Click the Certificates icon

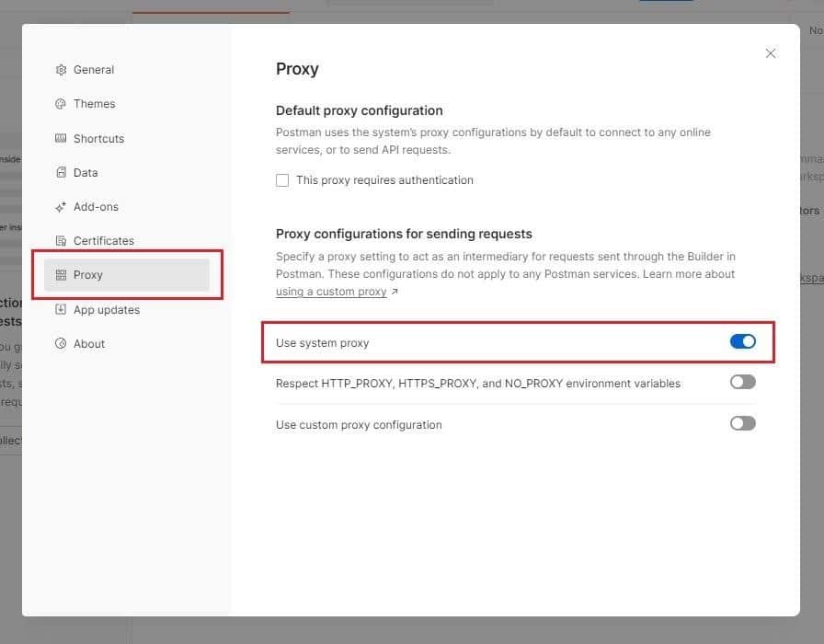click(61, 241)
